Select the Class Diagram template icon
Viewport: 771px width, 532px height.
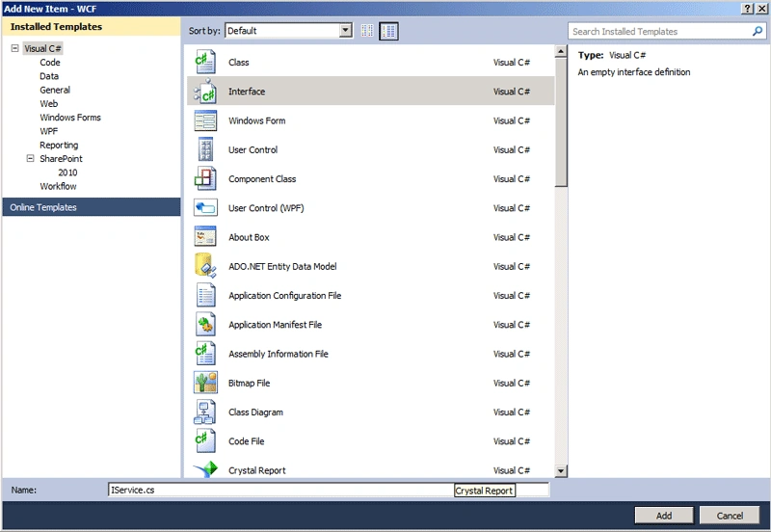205,412
